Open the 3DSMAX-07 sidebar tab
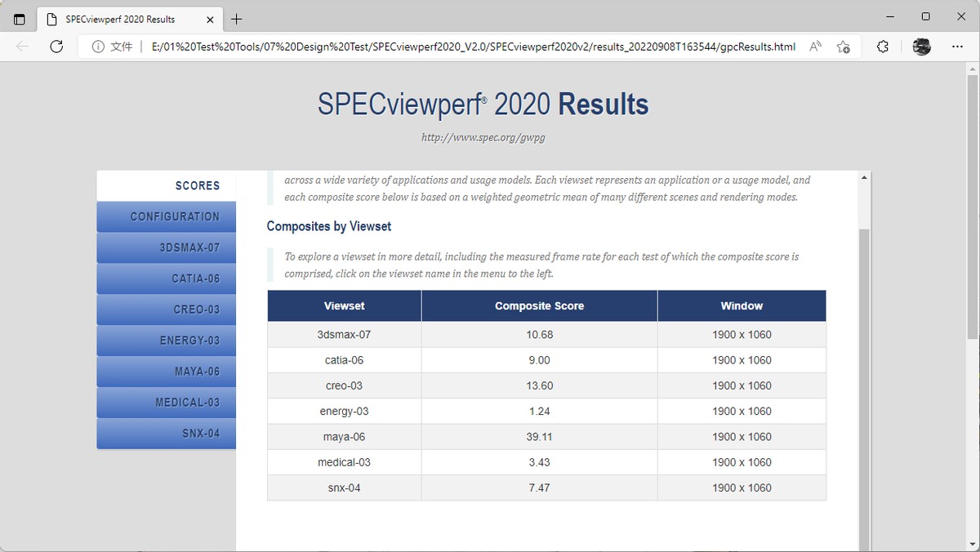980x552 pixels. 166,247
